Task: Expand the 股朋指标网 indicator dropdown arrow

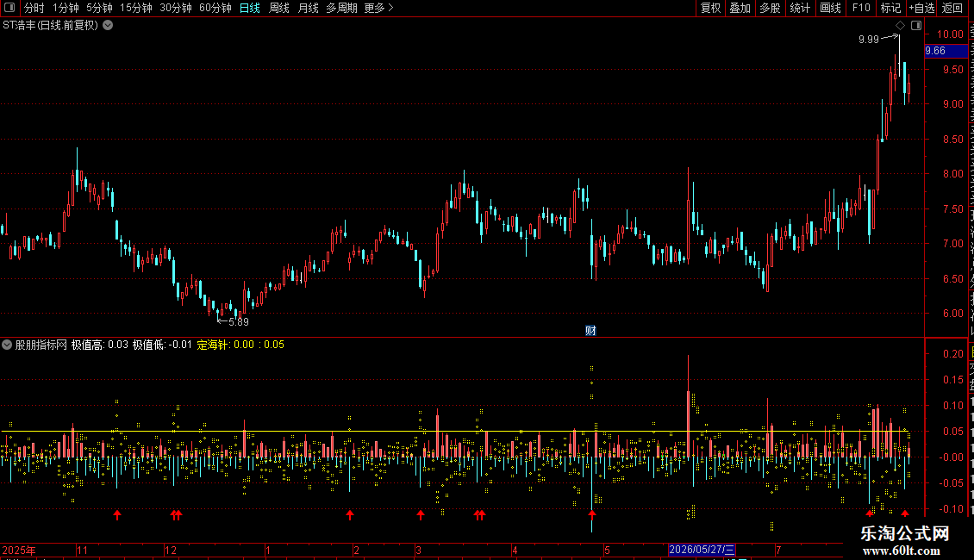Action: (x=7, y=345)
